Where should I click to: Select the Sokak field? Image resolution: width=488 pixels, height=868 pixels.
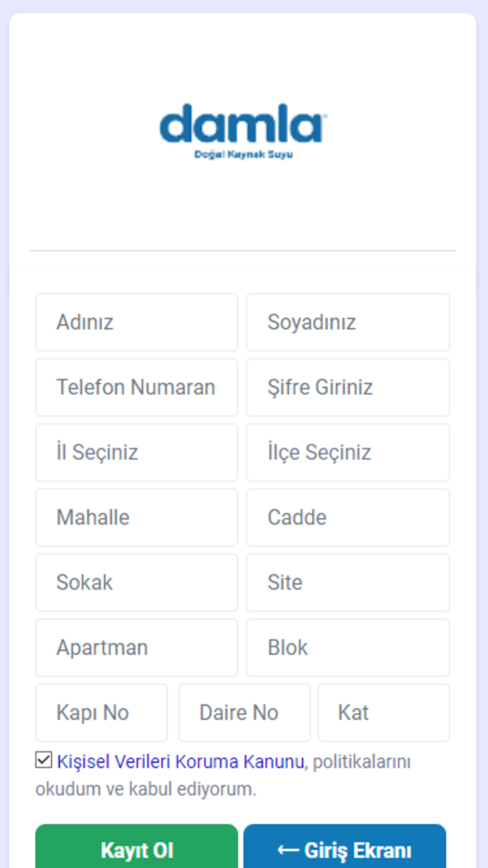coord(136,583)
